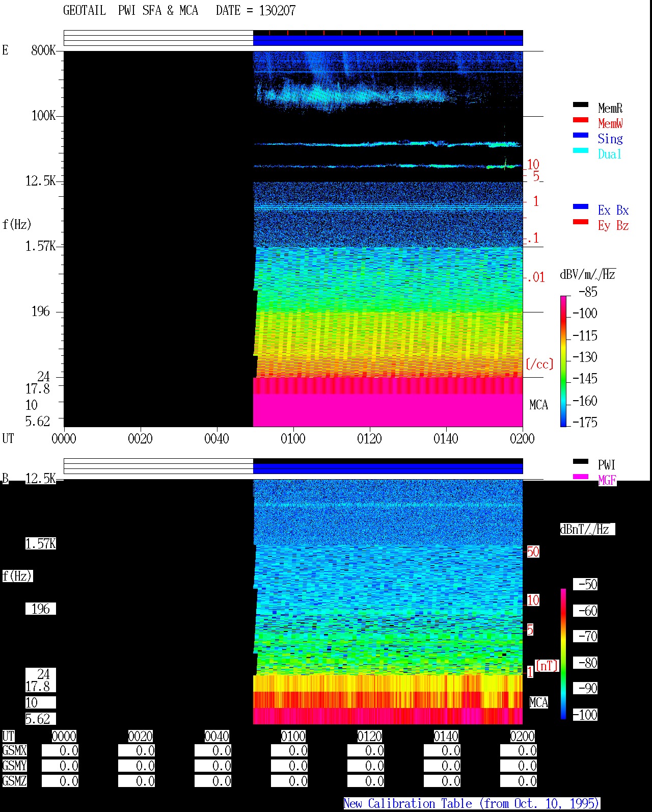652x812 pixels.
Task: Click the red [/cc] density label
Action: click(x=539, y=364)
